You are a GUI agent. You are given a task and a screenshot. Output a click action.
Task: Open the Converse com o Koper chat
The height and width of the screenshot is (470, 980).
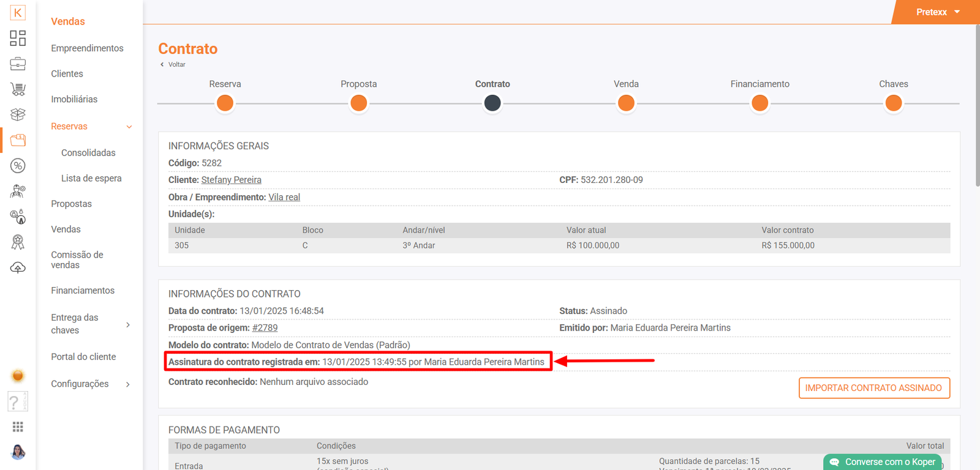883,462
